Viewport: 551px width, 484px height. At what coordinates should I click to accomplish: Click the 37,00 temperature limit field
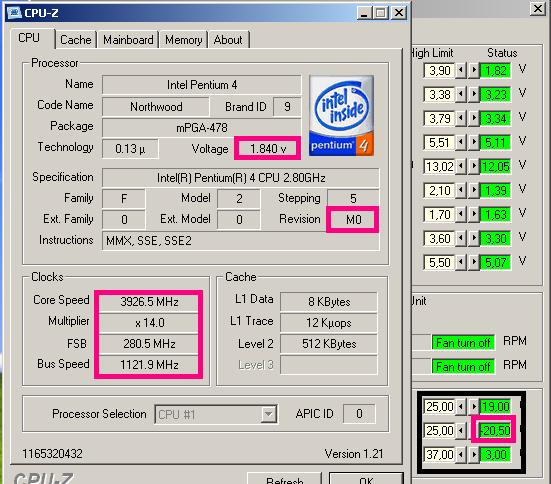click(x=439, y=454)
